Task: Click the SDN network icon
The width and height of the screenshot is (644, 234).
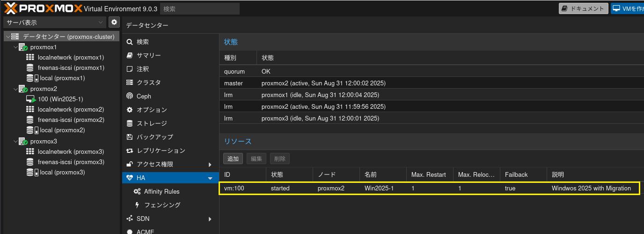Action: (x=130, y=219)
